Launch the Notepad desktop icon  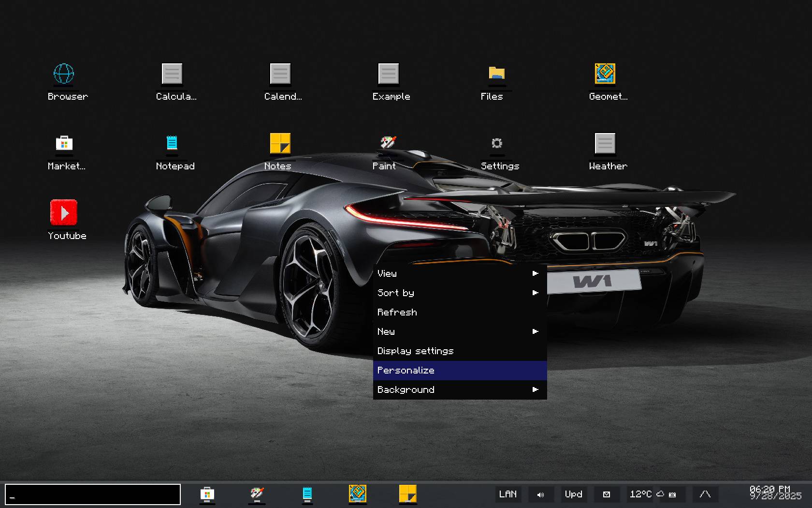172,144
